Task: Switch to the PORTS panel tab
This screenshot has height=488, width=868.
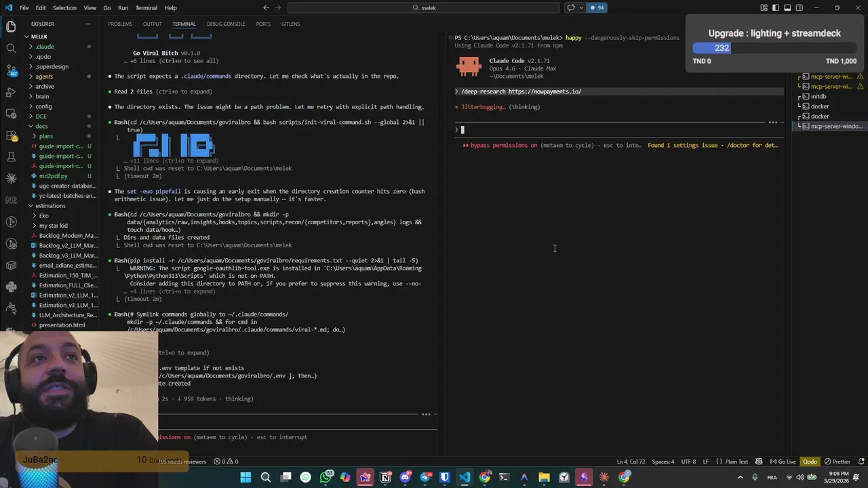Action: pyautogui.click(x=263, y=24)
